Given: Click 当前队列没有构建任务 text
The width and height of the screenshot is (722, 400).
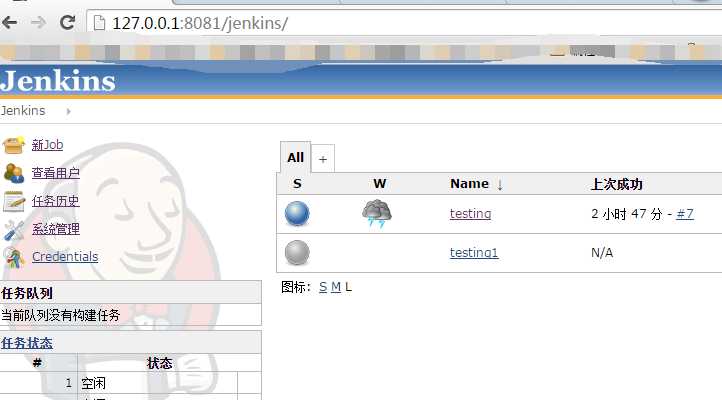Looking at the screenshot, I should 60,315.
